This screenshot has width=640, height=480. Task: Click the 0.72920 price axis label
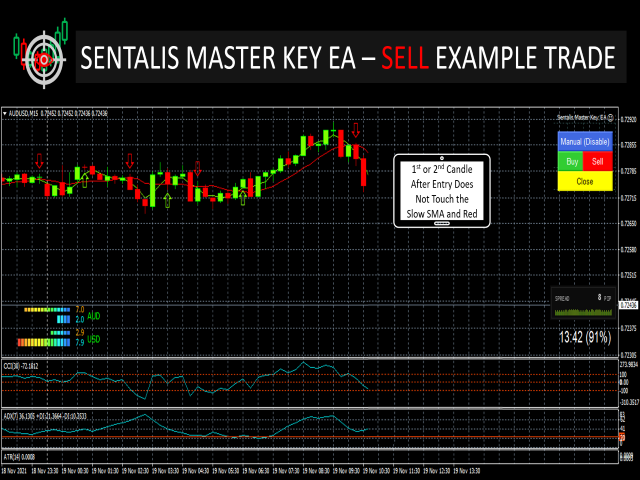pyautogui.click(x=629, y=120)
